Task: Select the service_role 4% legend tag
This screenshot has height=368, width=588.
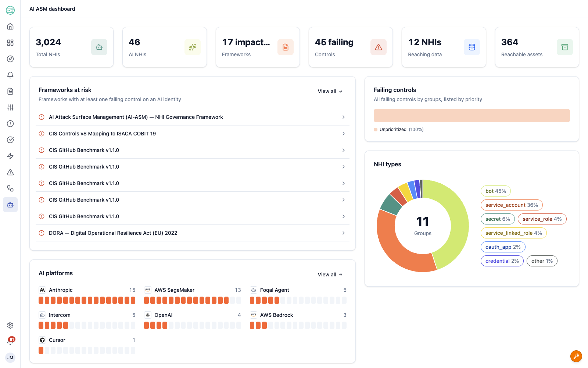Action: pyautogui.click(x=542, y=219)
